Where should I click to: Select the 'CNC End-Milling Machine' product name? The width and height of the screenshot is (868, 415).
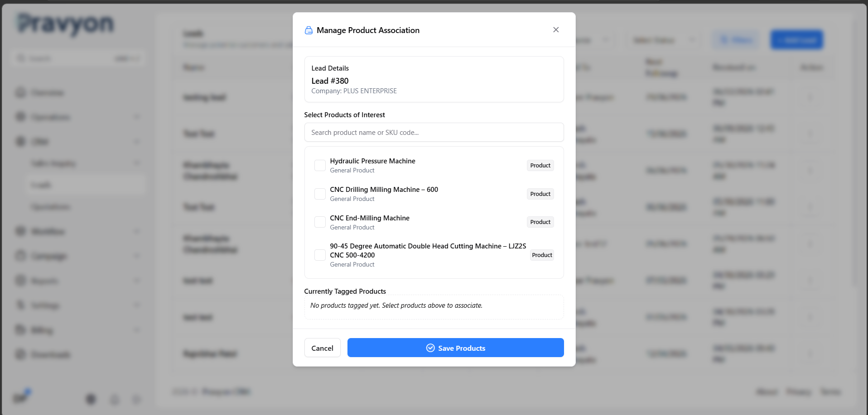tap(370, 218)
